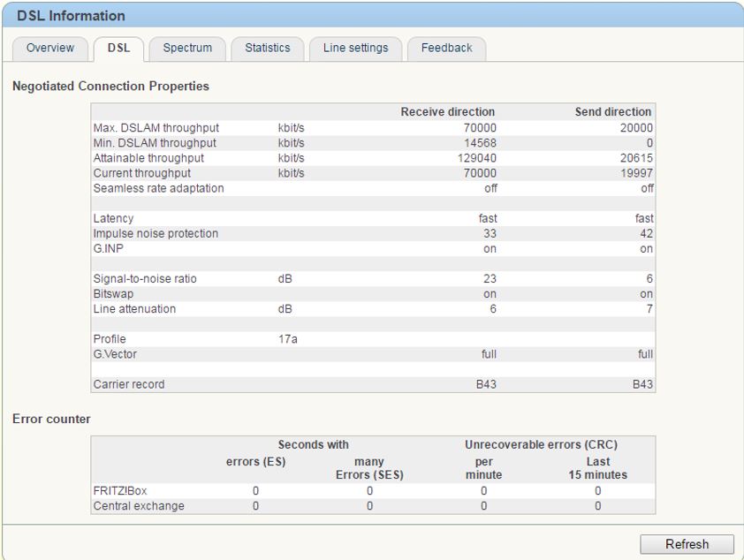Viewport: 744px width, 560px height.
Task: Select the Attainable throughput value 129040
Action: [x=477, y=158]
